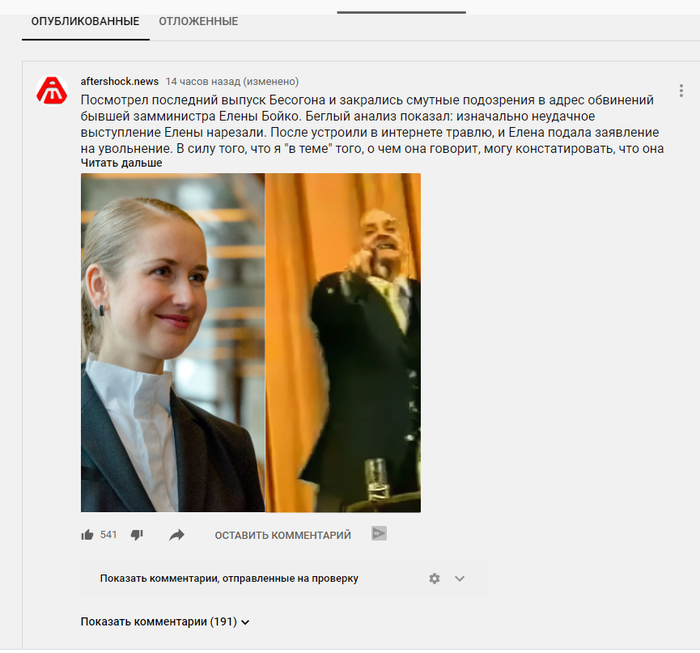Viewport: 700px width, 653px height.
Task: Expand post text via Читать дальше
Action: [x=121, y=163]
